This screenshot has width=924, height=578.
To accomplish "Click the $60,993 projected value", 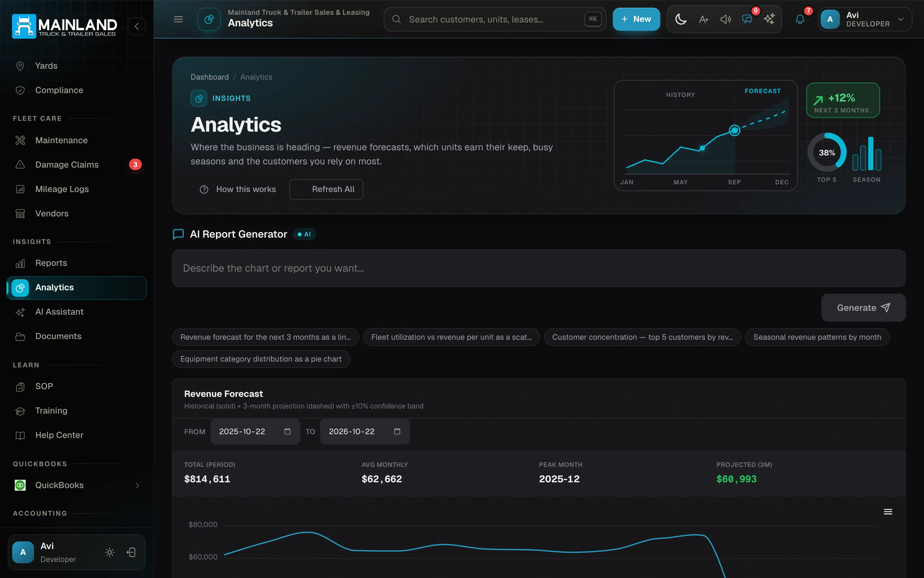I will point(736,479).
